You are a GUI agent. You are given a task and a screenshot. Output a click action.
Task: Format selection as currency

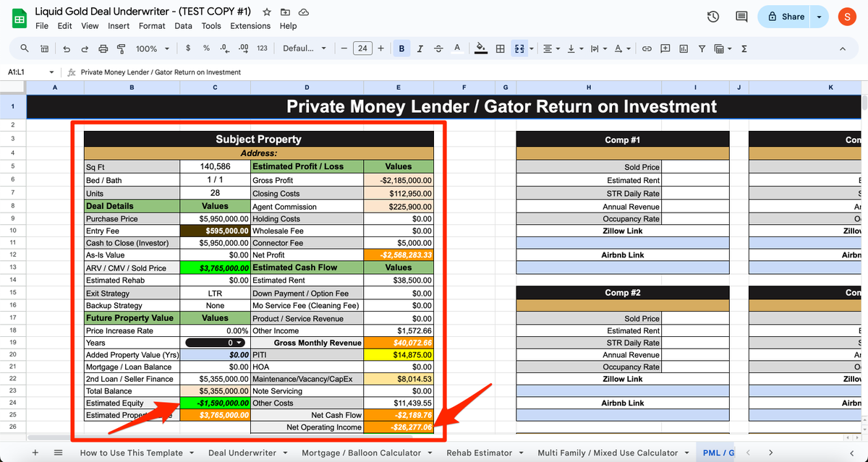pos(188,48)
